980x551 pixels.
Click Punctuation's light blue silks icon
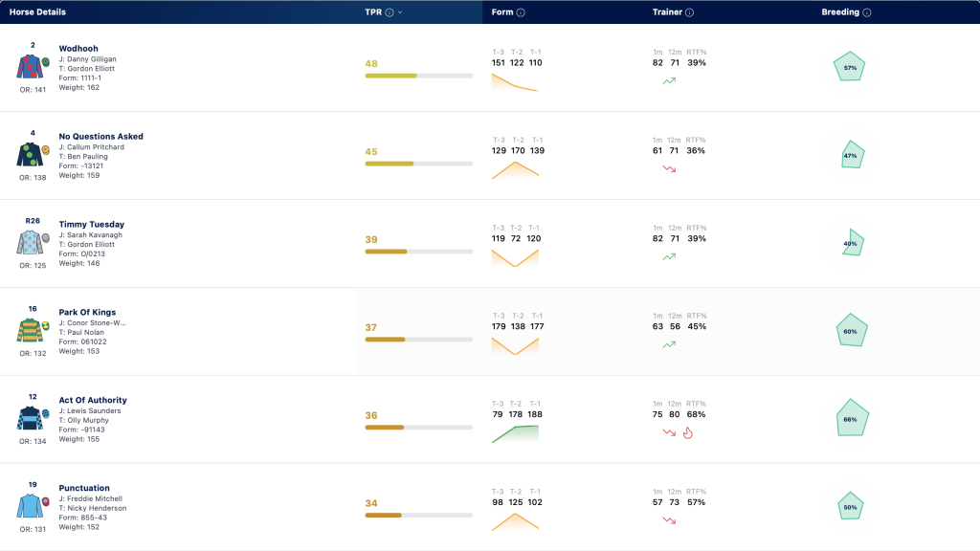coord(30,506)
